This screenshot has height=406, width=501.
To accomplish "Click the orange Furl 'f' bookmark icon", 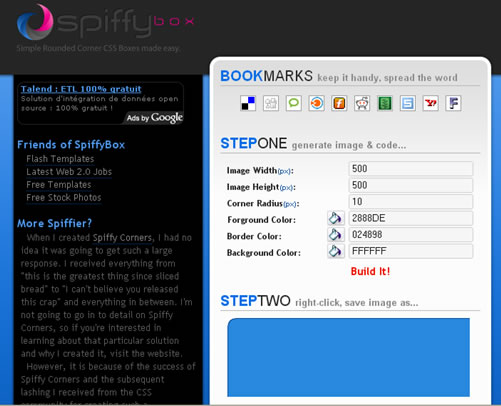I will [339, 103].
